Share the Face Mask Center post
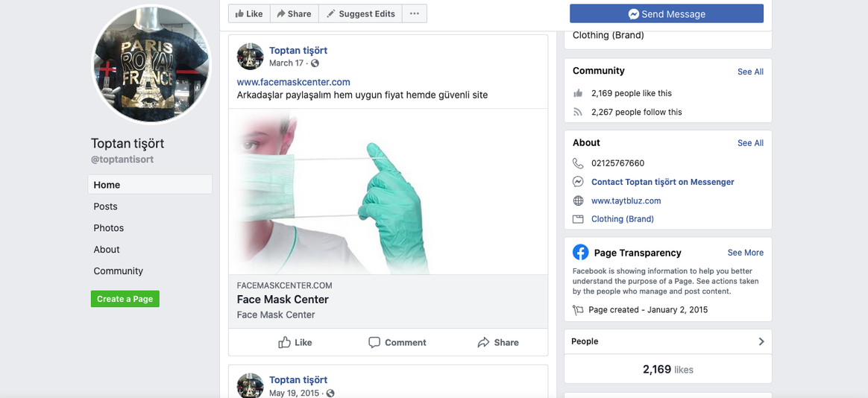Viewport: 868px width, 398px height. pyautogui.click(x=498, y=342)
